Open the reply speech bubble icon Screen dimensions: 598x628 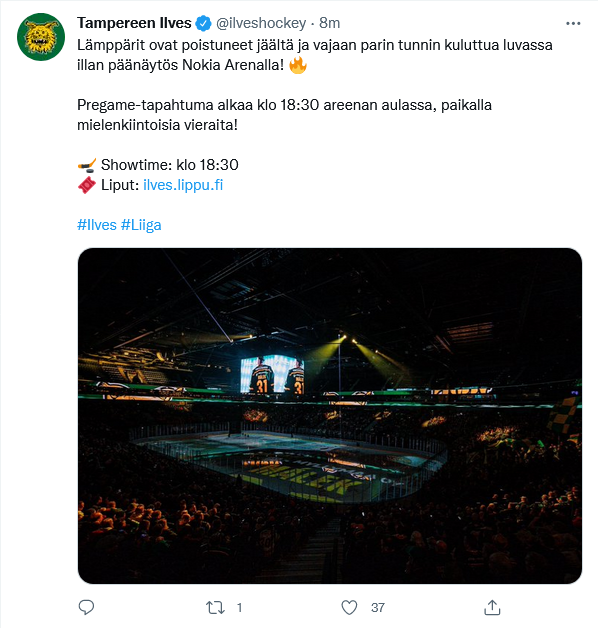[x=86, y=608]
